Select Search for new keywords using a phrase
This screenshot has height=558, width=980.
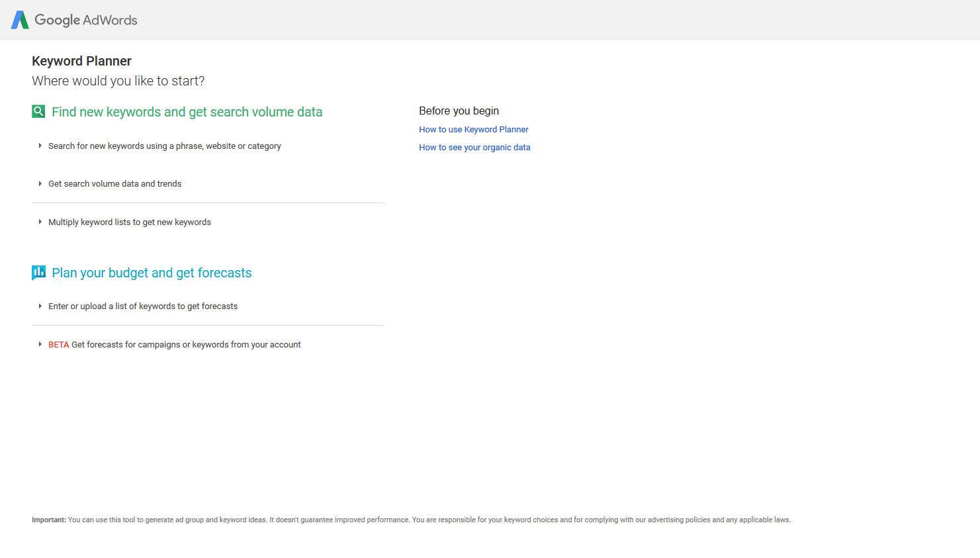tap(165, 146)
